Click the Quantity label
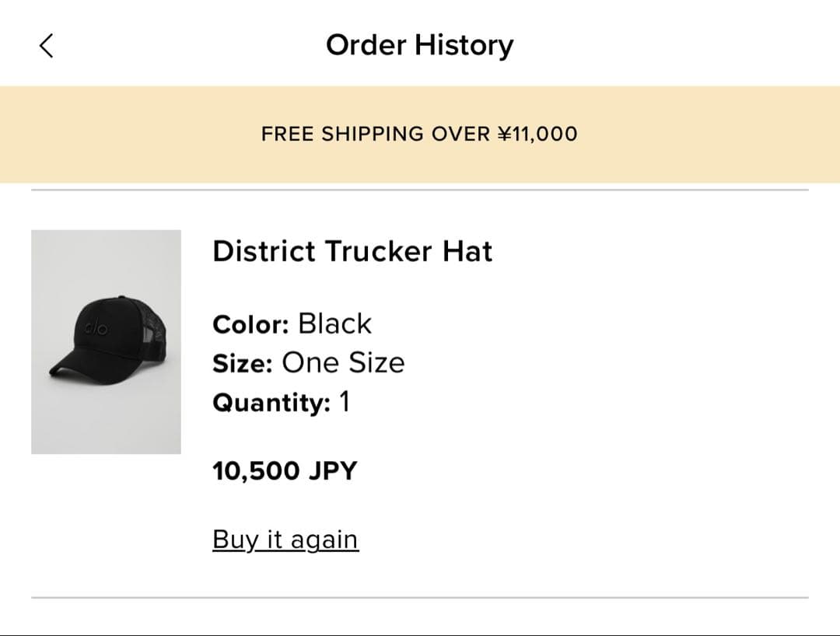 click(x=271, y=404)
